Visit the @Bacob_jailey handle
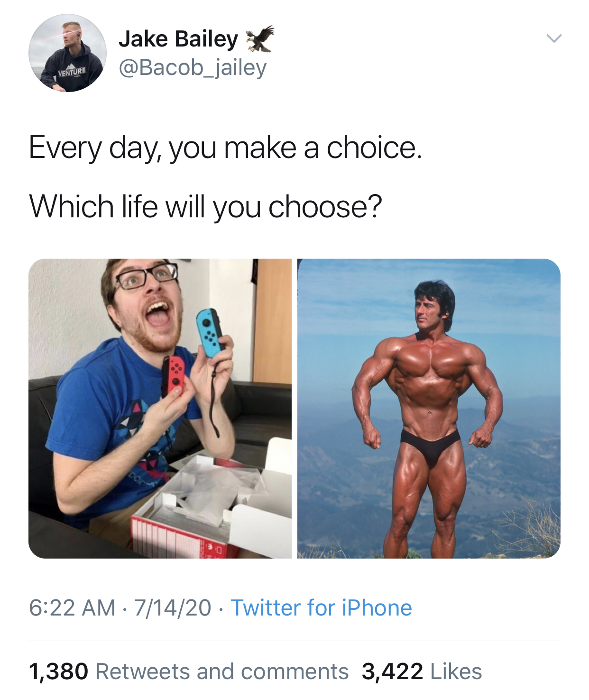 193,67
